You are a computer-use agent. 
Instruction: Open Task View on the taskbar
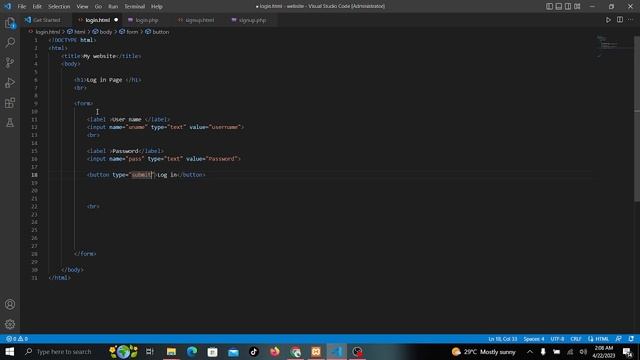pyautogui.click(x=150, y=351)
